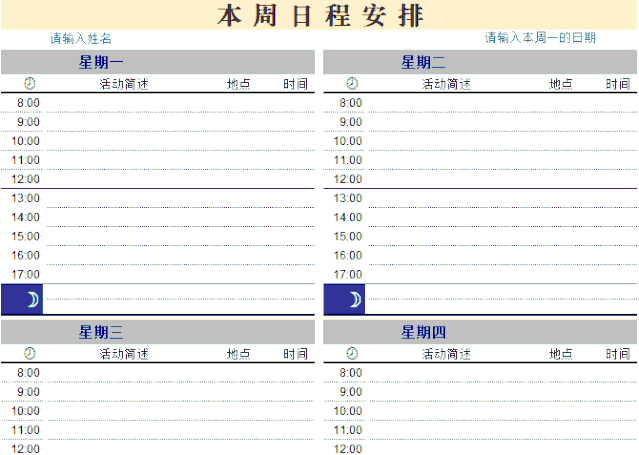639x455 pixels.
Task: Select the 请输入姓名 name field
Action: [81, 38]
